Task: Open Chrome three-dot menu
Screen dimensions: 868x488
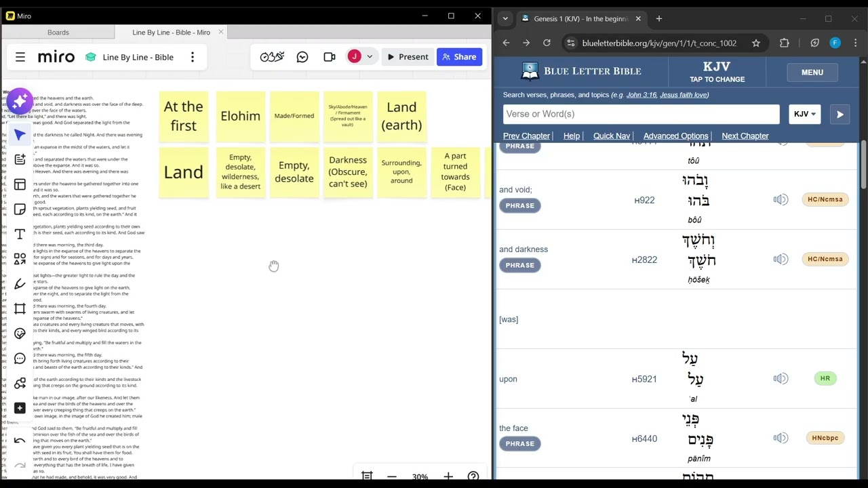Action: pos(856,43)
